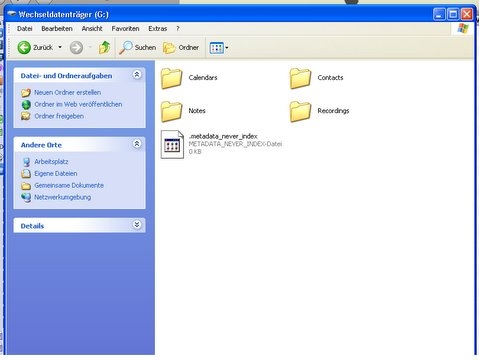Click the drive icon in title bar
The width and height of the screenshot is (479, 361).
(12, 14)
